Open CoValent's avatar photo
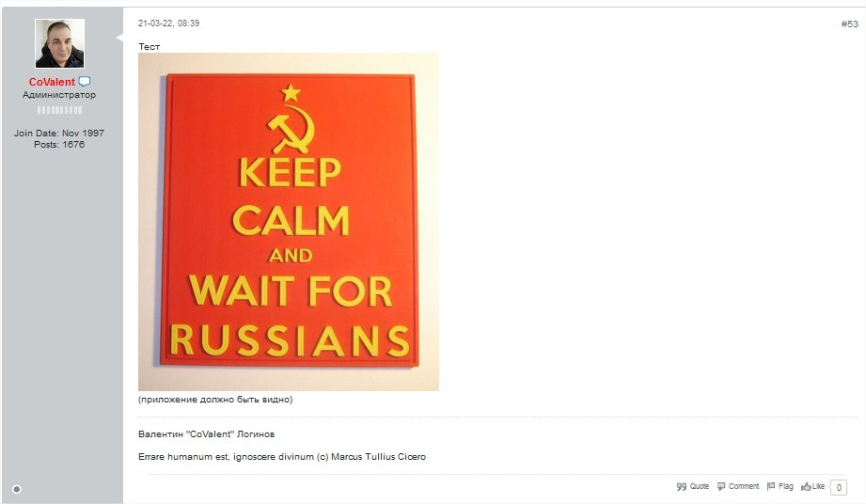The width and height of the screenshot is (866, 504). coord(59,43)
